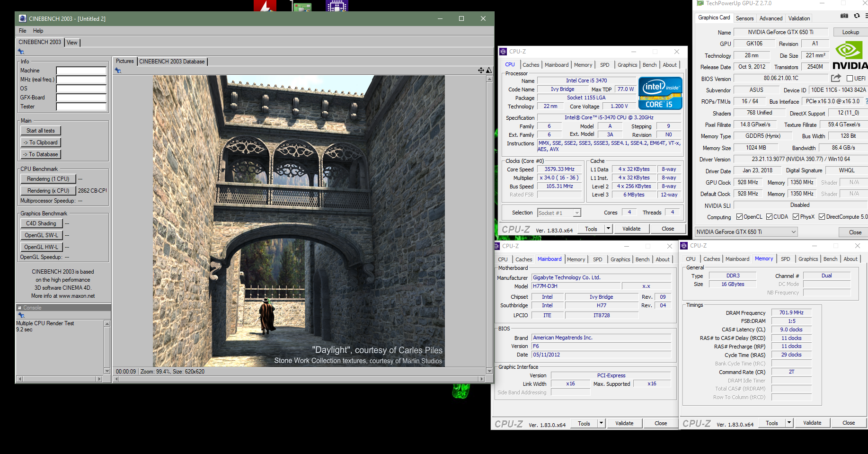Toggle the UEFI checkbox in GPU-Z
The height and width of the screenshot is (454, 868).
850,79
